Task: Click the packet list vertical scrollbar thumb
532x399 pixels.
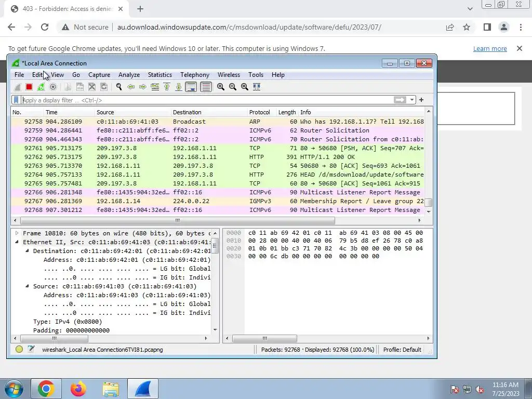Action: coord(429,202)
